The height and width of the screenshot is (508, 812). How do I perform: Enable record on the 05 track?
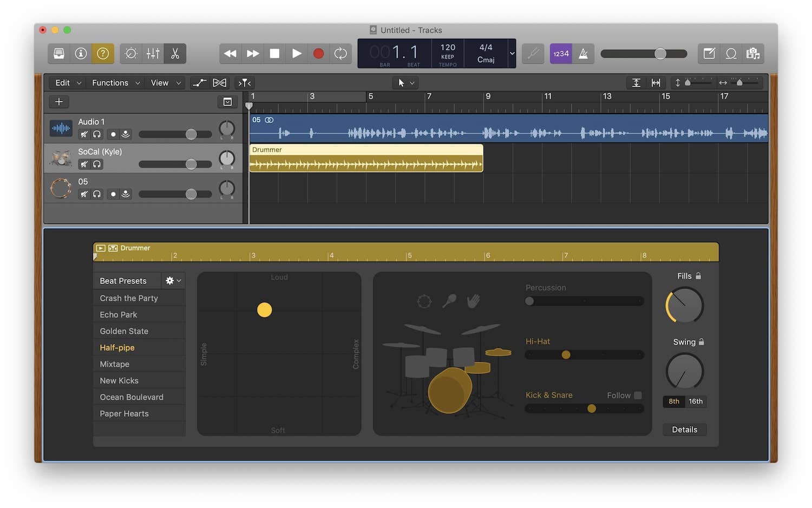tap(113, 194)
